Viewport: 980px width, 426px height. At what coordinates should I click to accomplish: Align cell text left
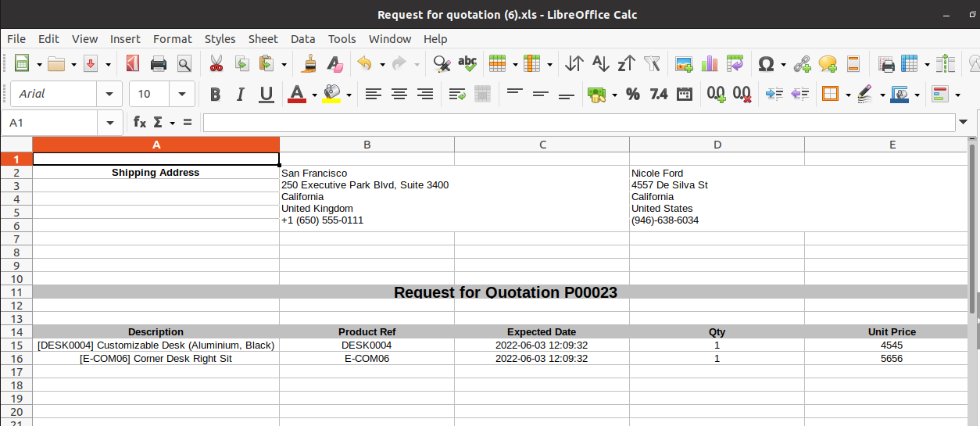(x=374, y=95)
